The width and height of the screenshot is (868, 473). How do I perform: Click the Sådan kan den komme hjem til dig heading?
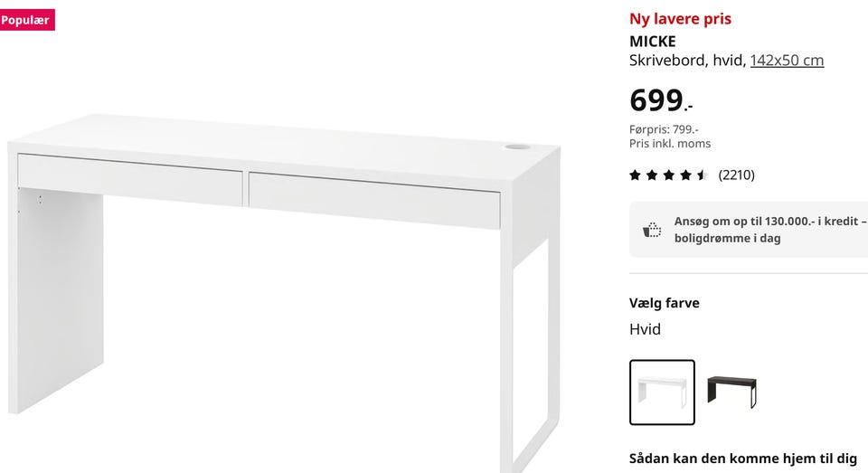(x=743, y=459)
